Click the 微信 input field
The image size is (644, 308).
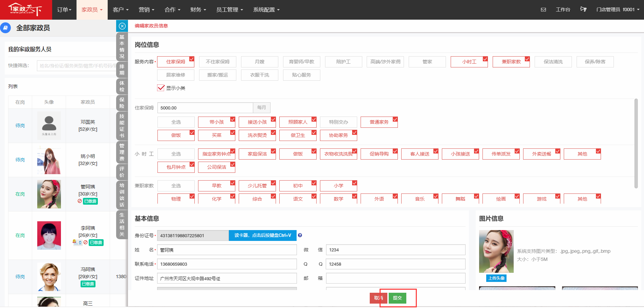(x=395, y=250)
